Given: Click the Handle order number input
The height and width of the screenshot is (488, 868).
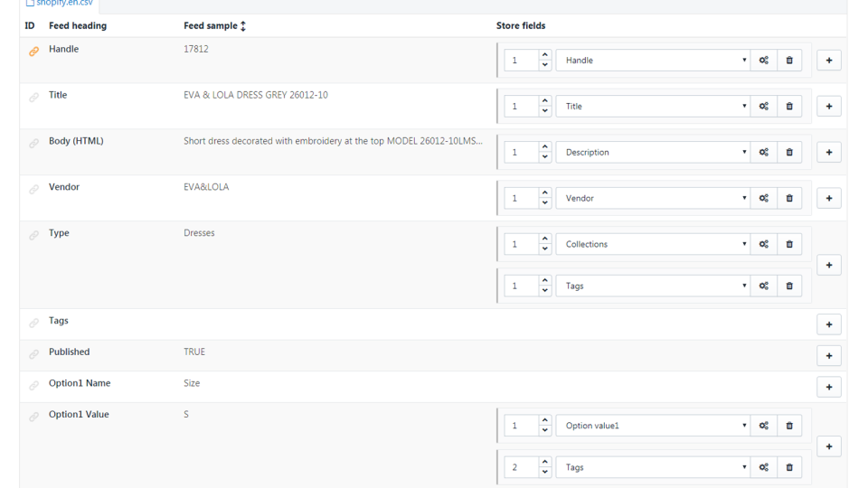Looking at the screenshot, I should coord(521,61).
